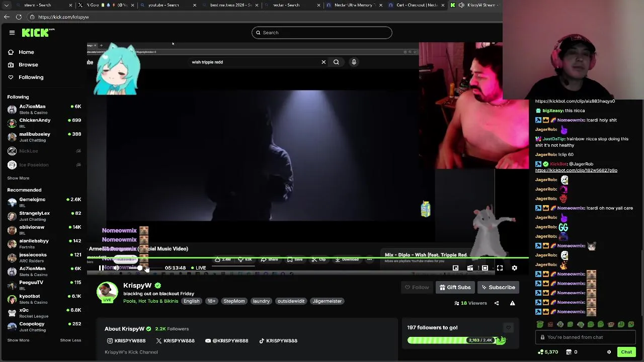This screenshot has height=362, width=644.
Task: Enter fullscreen on stream player
Action: (x=500, y=268)
